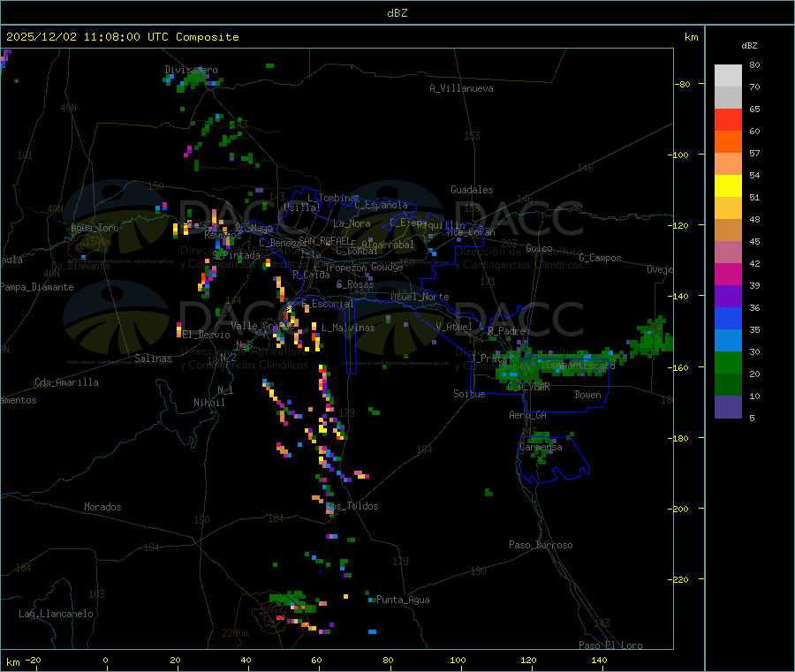Image resolution: width=795 pixels, height=672 pixels.
Task: Click the 'Punta_Agua' location label
Action: [x=403, y=600]
